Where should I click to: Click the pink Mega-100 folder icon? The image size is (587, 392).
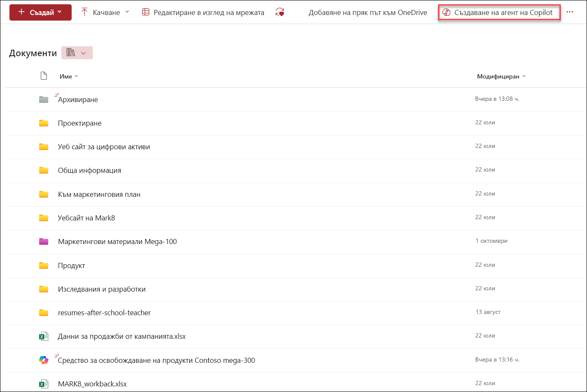(43, 241)
